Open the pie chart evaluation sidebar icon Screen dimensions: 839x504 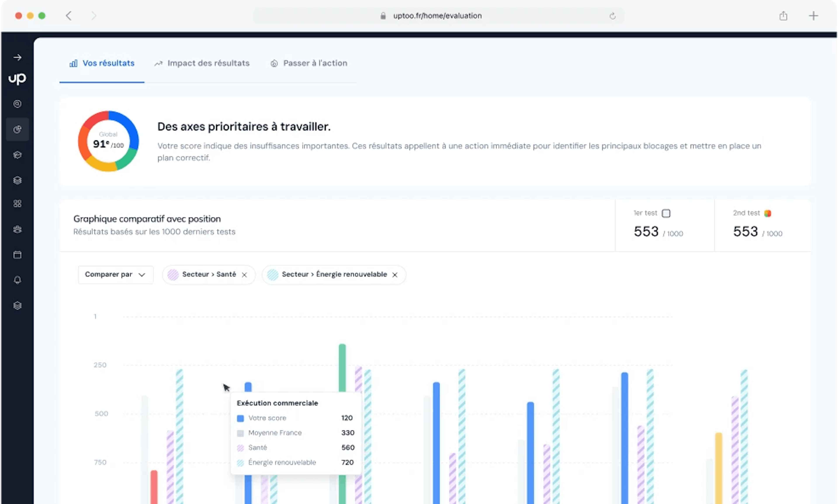[17, 129]
